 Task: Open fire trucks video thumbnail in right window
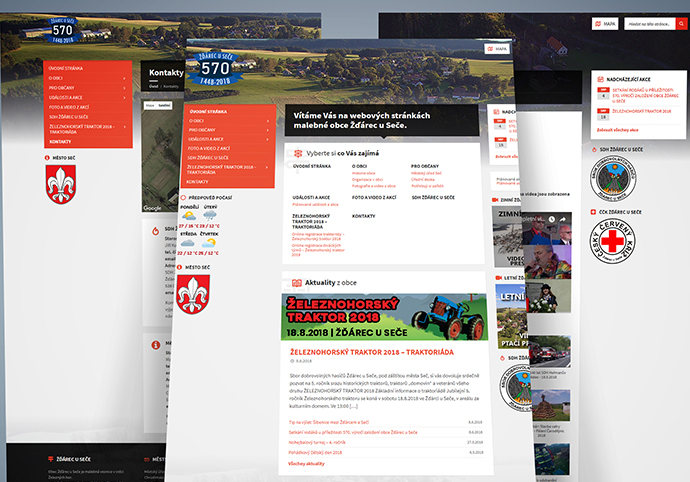(550, 351)
